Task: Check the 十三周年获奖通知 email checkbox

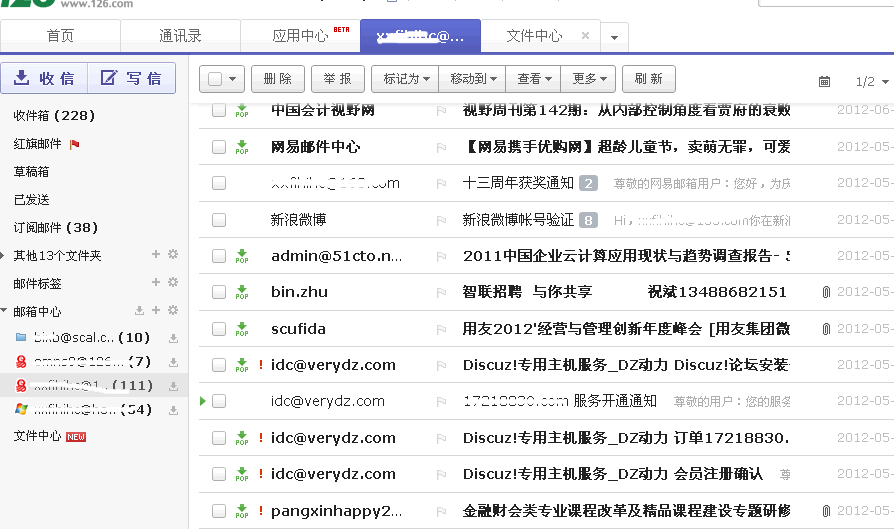Action: pyautogui.click(x=219, y=183)
